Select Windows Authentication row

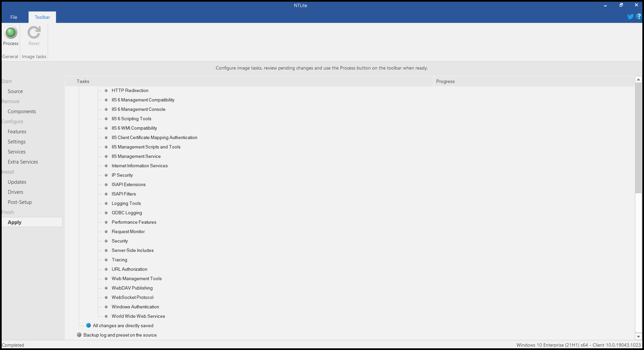135,307
